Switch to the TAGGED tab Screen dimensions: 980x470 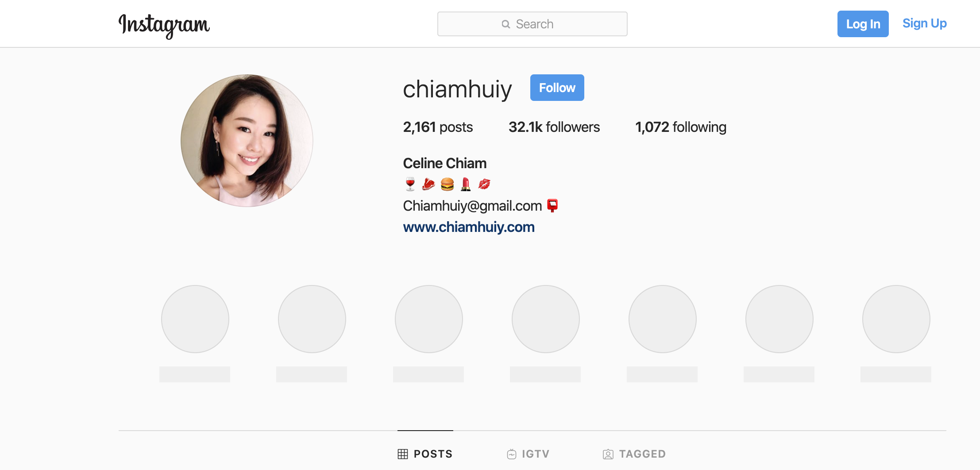click(x=634, y=454)
